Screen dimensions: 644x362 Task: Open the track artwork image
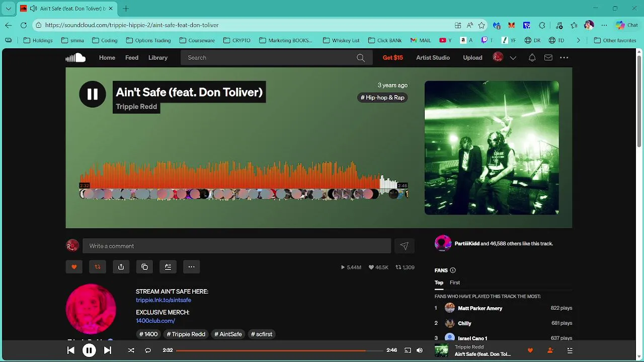[x=492, y=148]
